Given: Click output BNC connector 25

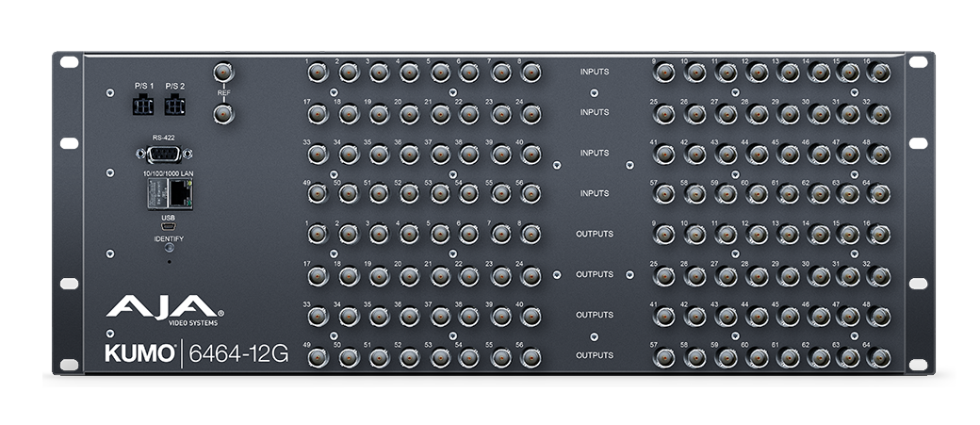Looking at the screenshot, I should pyautogui.click(x=664, y=275).
